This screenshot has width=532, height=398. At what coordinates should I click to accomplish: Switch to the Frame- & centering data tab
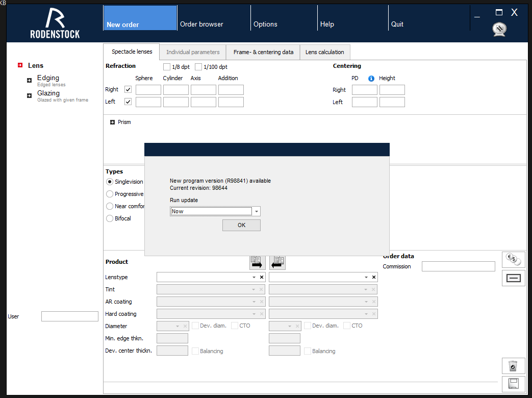point(263,52)
